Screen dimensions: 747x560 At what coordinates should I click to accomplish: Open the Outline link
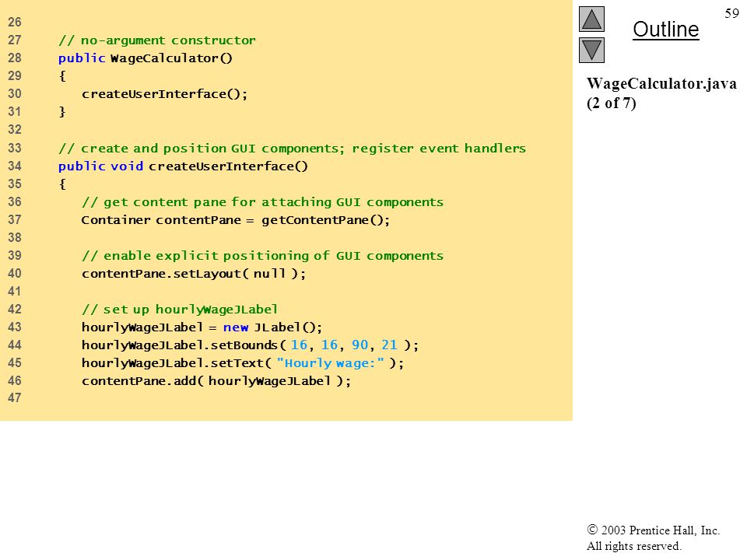665,30
